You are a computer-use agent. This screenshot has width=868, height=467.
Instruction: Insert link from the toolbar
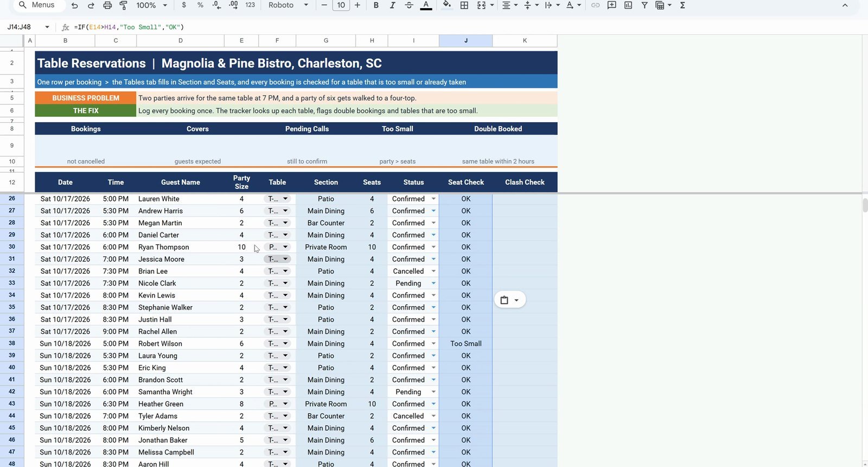pos(595,5)
